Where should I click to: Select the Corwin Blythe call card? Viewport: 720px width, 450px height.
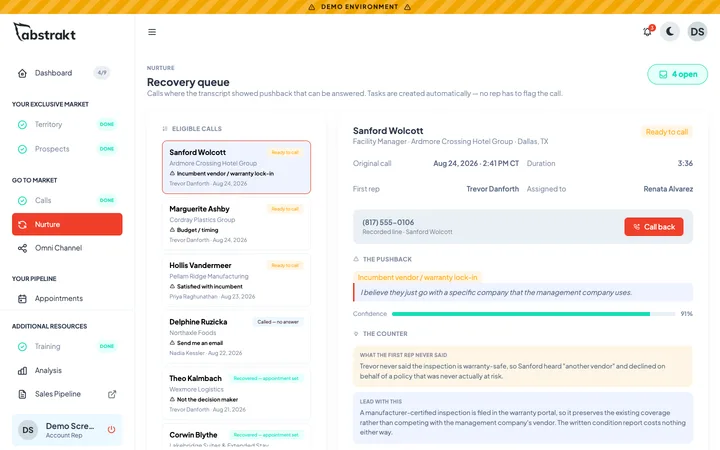[x=236, y=437]
